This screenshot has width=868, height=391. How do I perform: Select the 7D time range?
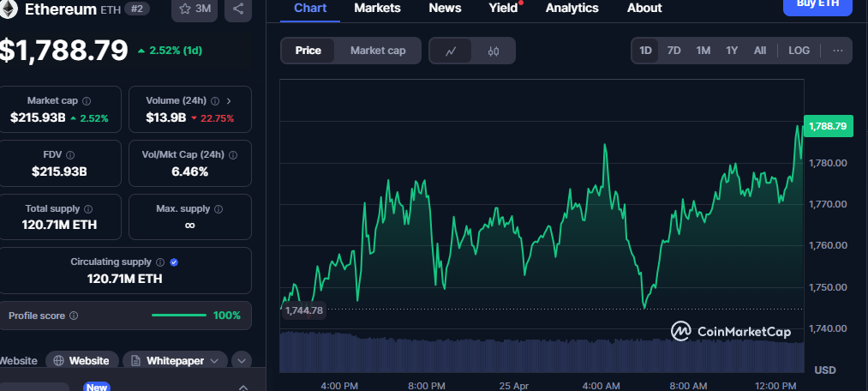(x=673, y=51)
